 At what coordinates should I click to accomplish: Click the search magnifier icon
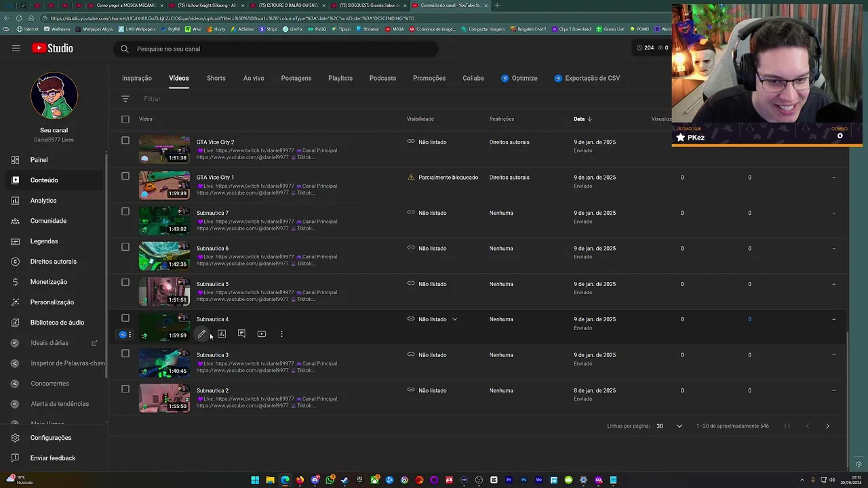pos(125,49)
